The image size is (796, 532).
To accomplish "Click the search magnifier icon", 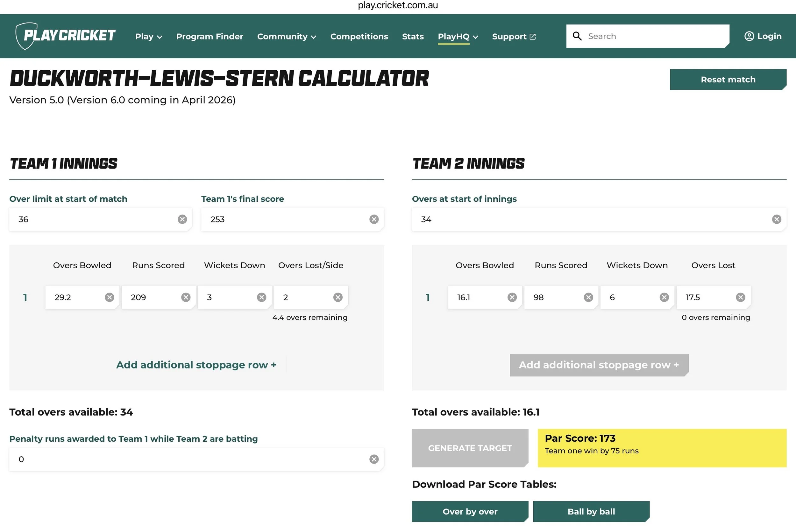I will (577, 36).
